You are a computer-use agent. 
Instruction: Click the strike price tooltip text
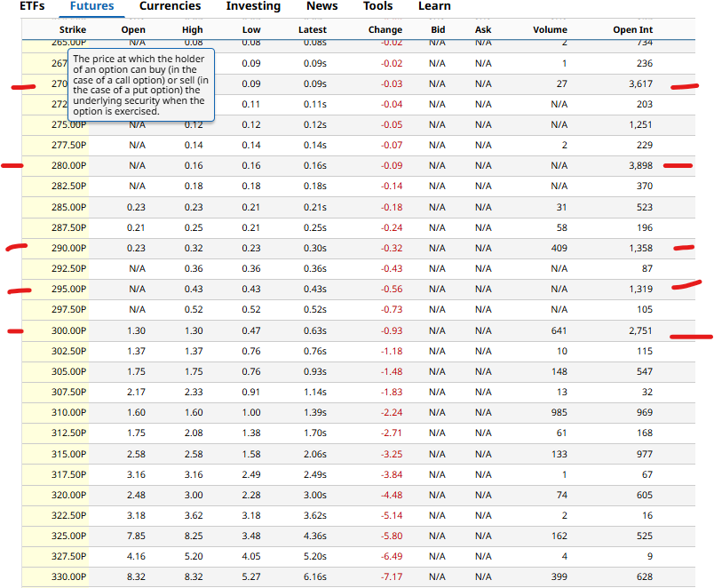(140, 85)
